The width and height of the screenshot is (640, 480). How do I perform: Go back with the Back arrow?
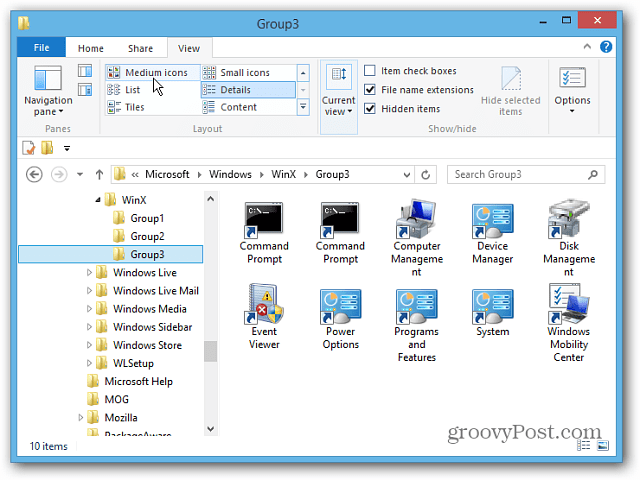click(34, 175)
